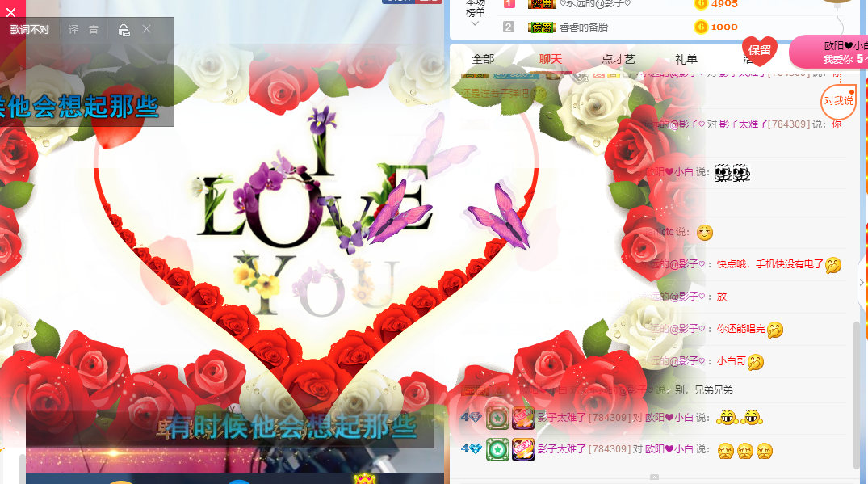Toggle 译 translation lyrics
The image size is (868, 484).
click(x=73, y=30)
